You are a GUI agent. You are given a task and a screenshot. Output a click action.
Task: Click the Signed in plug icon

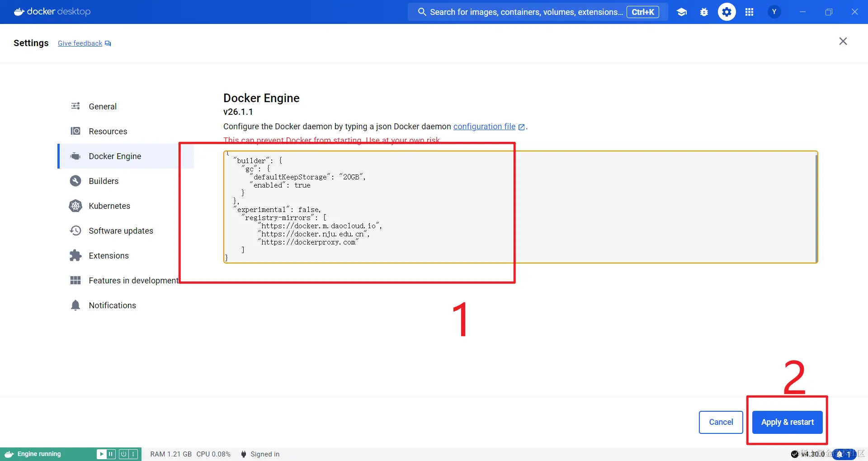point(244,454)
